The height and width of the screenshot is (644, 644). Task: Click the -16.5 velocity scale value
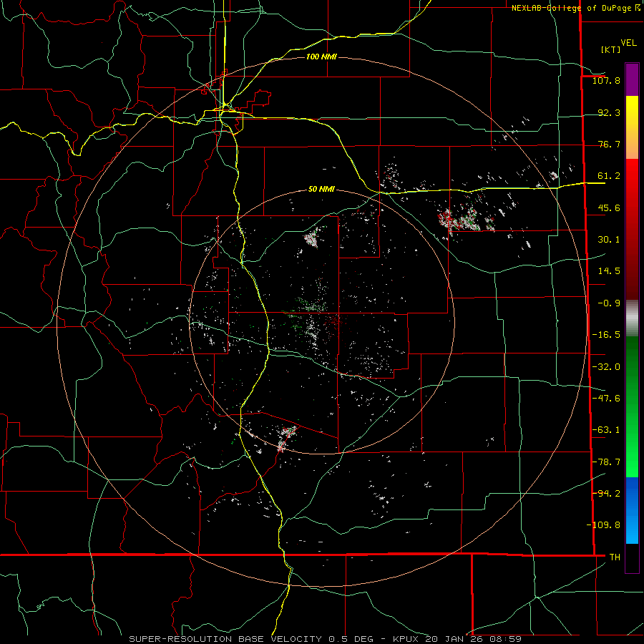point(606,335)
